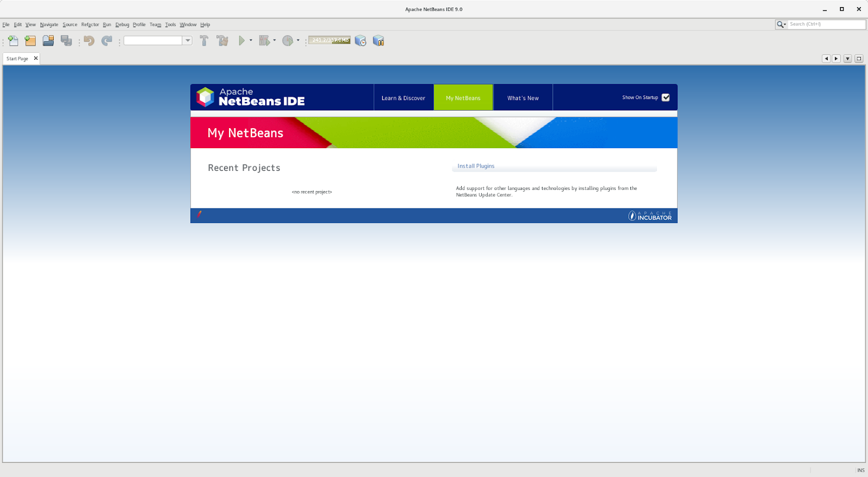Show opened documents list dropdown
The height and width of the screenshot is (477, 868).
pyautogui.click(x=847, y=59)
